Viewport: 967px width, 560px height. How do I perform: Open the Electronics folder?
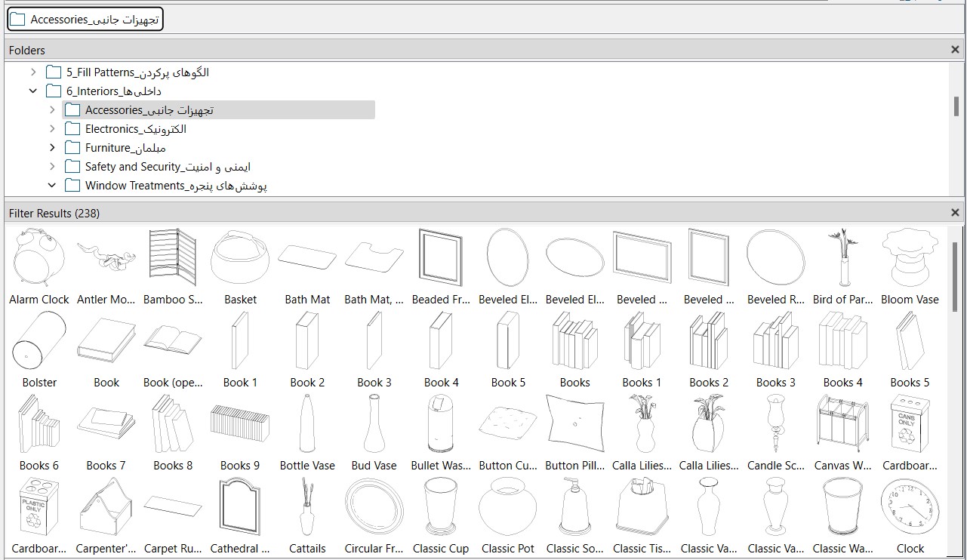pos(135,129)
